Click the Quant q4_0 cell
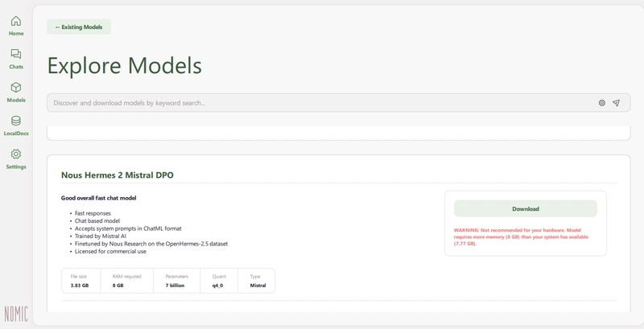Screen dimensions: 644x329 [219, 281]
